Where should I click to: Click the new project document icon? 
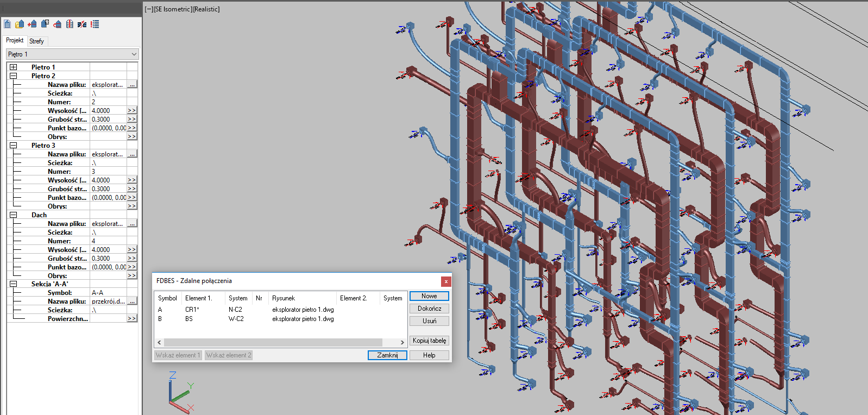pyautogui.click(x=8, y=24)
